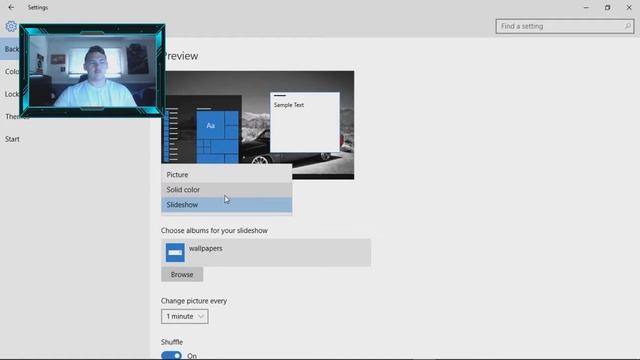Choose Picture from the background list
Image resolution: width=640 pixels, height=360 pixels.
(x=227, y=175)
